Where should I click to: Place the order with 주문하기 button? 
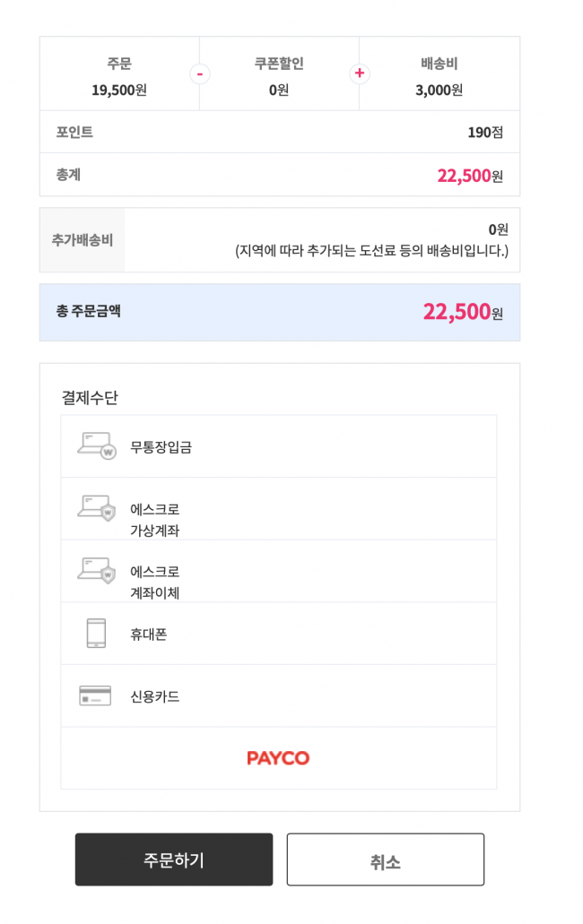174,859
